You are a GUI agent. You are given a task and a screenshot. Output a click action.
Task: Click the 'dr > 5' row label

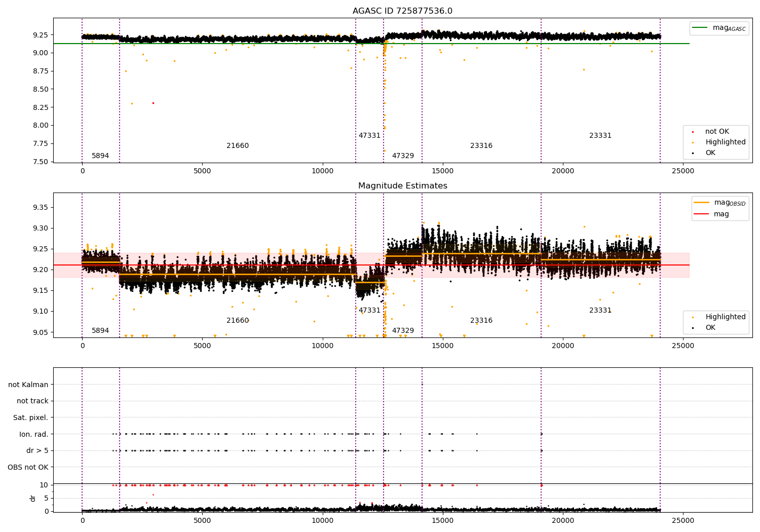(37, 451)
